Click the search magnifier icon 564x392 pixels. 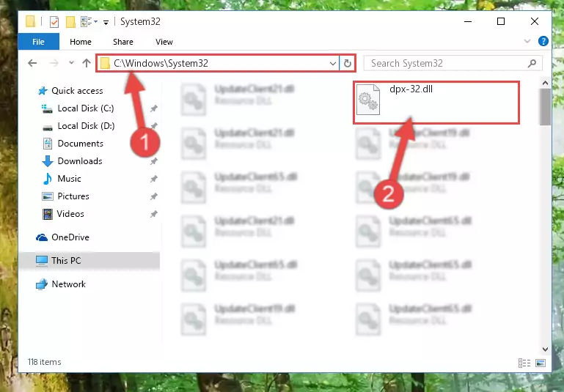pos(532,63)
